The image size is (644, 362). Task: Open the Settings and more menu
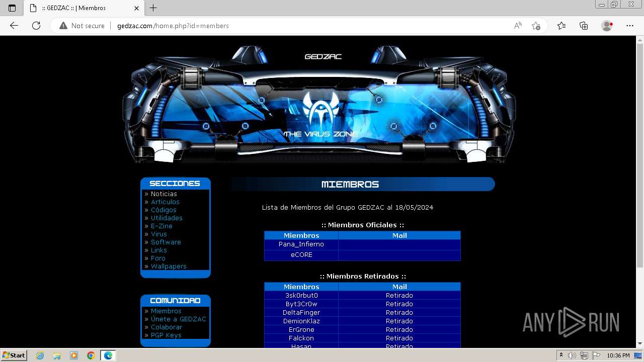coord(630,26)
